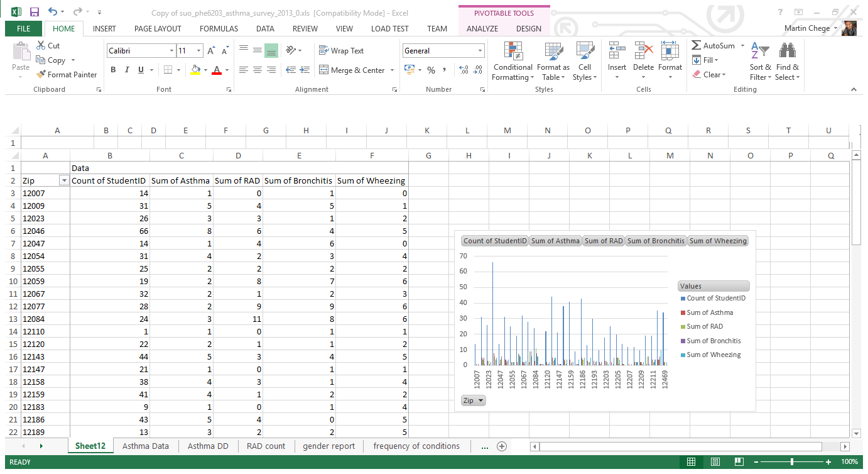The height and width of the screenshot is (474, 868).
Task: Toggle Bold formatting
Action: 113,70
